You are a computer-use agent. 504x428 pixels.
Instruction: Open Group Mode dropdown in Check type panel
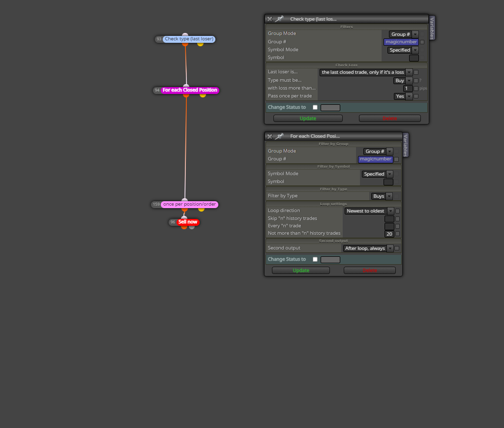(x=404, y=34)
